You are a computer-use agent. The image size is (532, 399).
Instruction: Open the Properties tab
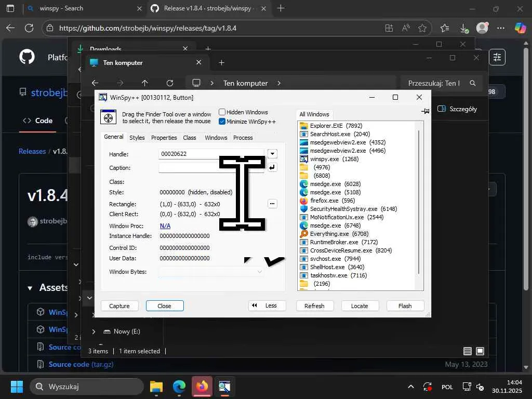tap(164, 138)
